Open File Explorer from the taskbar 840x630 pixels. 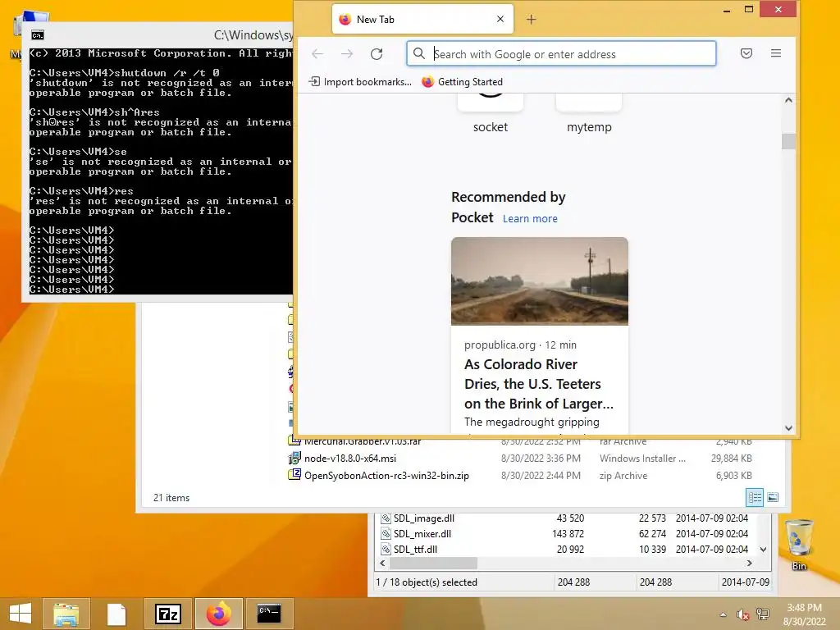[x=66, y=614]
